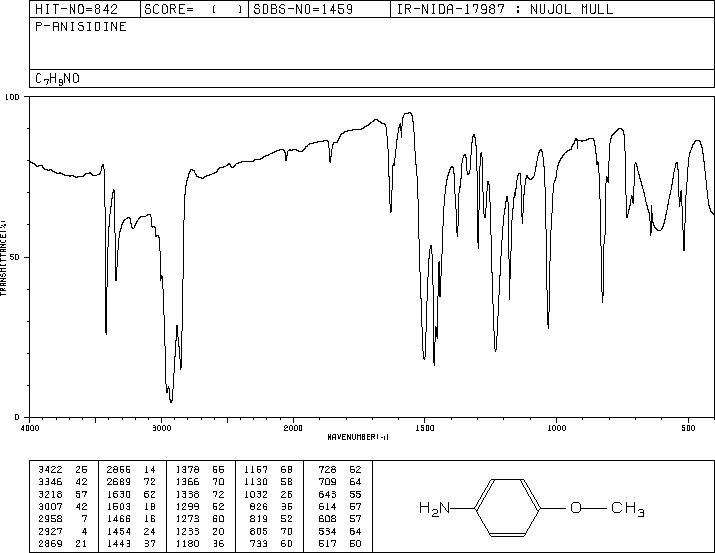The image size is (715, 553).
Task: Click transmittance value 20 beside 1233
Action: pos(218,532)
